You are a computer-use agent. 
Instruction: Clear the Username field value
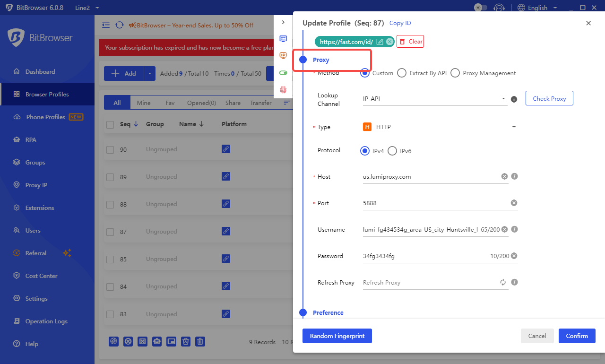click(504, 229)
